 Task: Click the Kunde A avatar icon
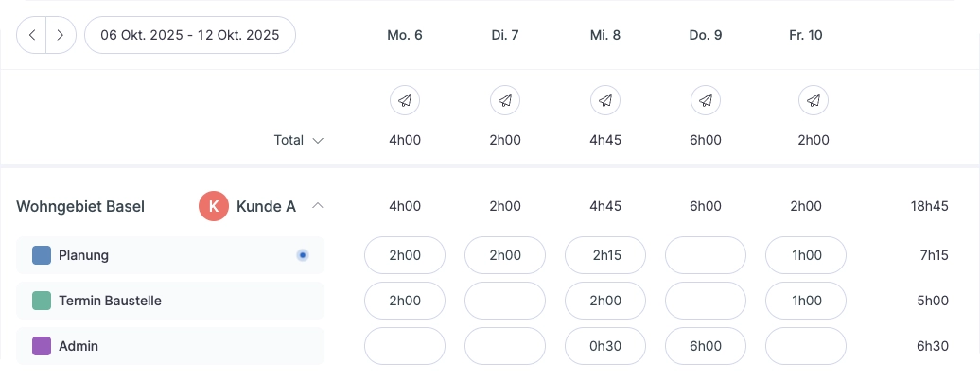tap(214, 205)
